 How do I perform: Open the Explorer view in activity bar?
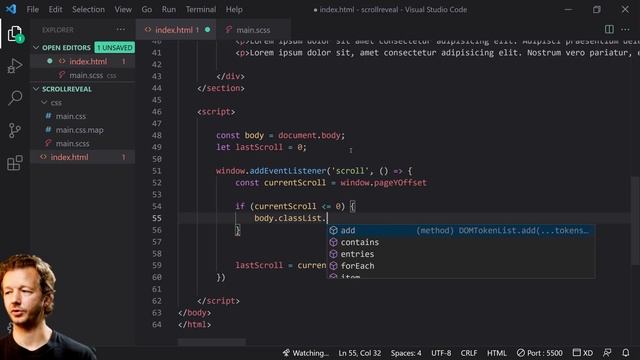(x=15, y=33)
